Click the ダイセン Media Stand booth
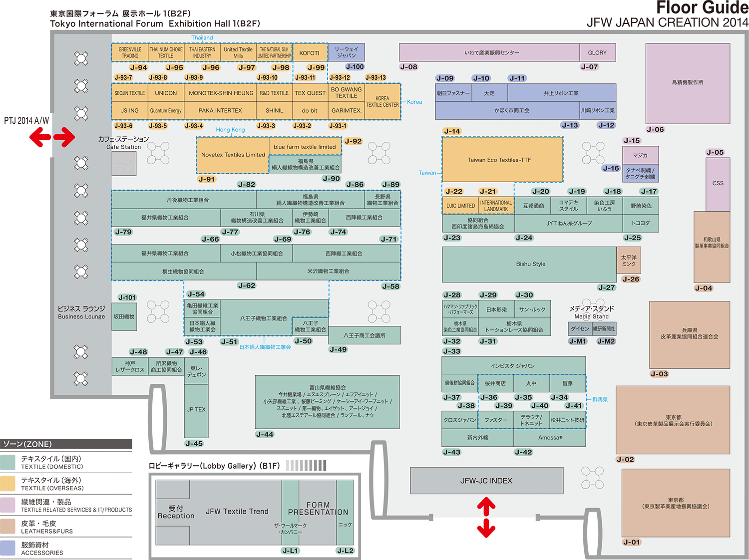749x560 pixels. 580,328
